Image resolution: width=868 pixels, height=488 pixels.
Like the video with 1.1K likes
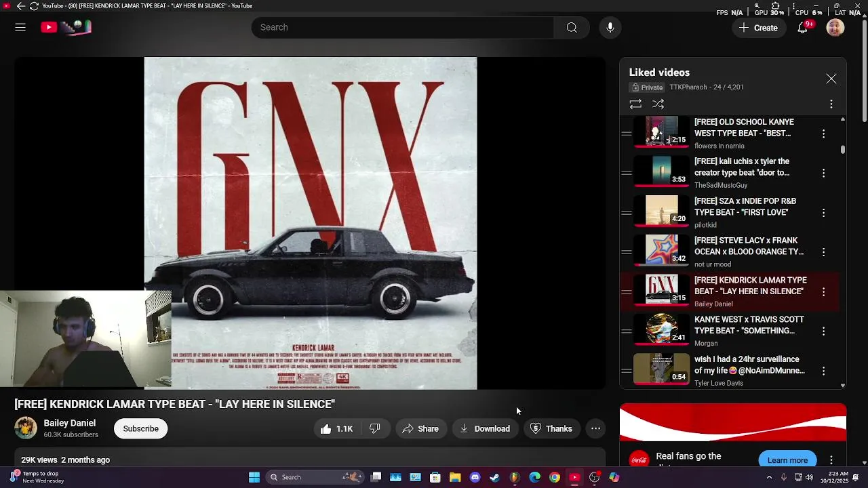tap(337, 429)
